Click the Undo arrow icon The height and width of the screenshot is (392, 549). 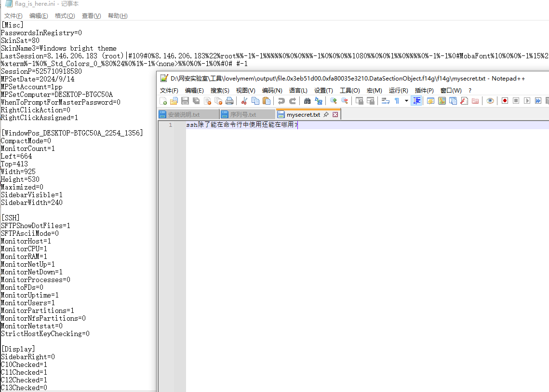[x=281, y=101]
